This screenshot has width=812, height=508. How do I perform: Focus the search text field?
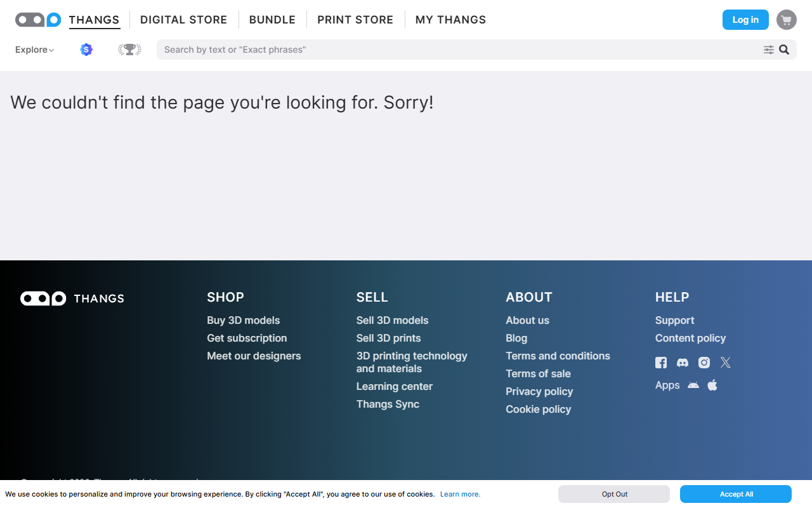tap(460, 50)
